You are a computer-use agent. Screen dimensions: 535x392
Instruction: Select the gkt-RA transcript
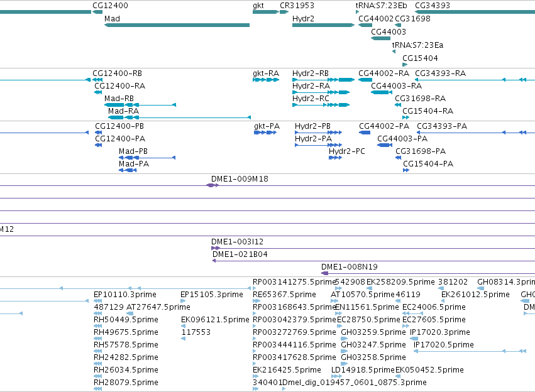(266, 80)
